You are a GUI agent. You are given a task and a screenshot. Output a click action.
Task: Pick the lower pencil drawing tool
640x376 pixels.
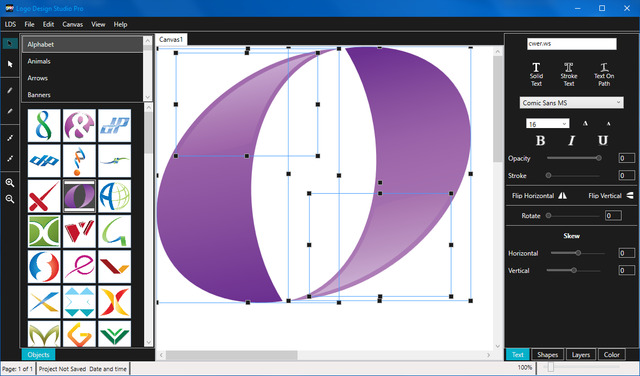10,111
